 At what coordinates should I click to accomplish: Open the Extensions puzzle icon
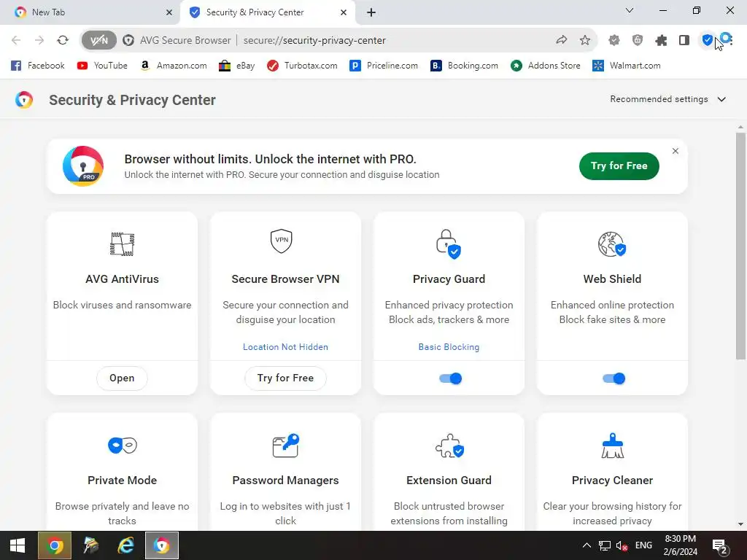[x=661, y=41]
